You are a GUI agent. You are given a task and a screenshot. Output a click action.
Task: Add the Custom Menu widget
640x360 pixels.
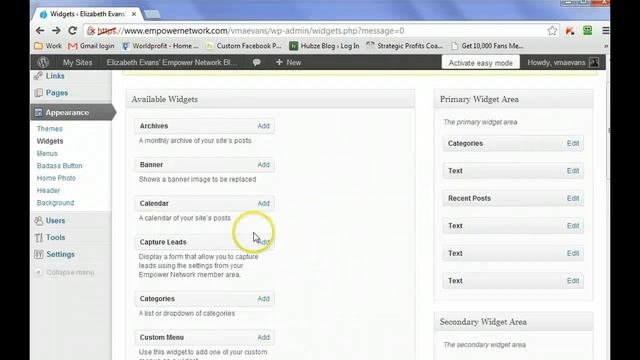point(263,337)
